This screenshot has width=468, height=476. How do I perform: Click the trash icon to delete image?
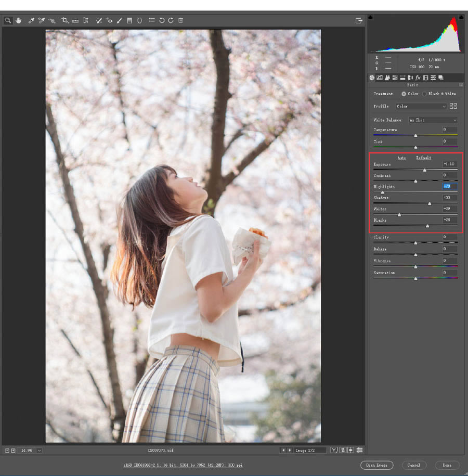point(180,20)
